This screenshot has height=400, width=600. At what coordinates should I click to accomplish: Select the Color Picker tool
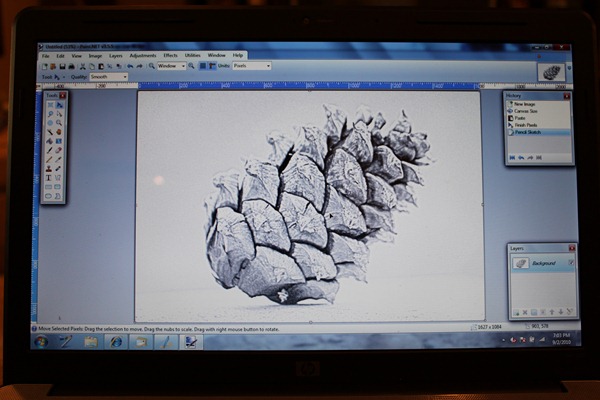pyautogui.click(x=59, y=160)
